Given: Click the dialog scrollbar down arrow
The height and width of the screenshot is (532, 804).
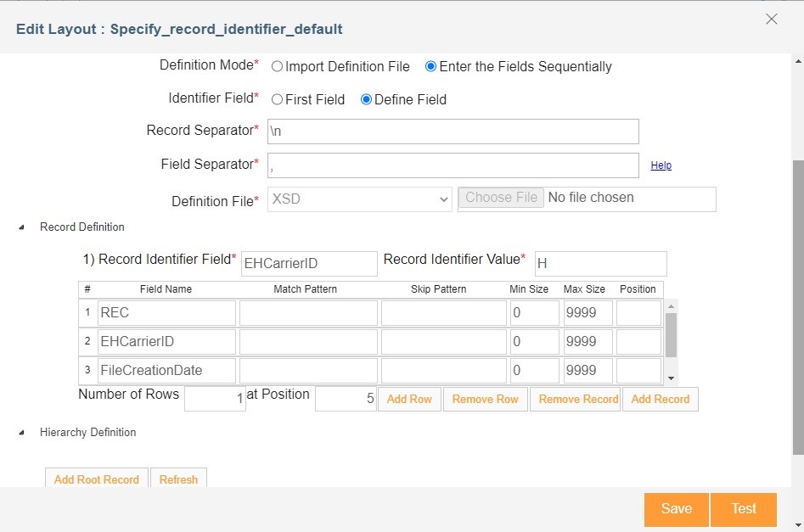Looking at the screenshot, I should coord(798,525).
